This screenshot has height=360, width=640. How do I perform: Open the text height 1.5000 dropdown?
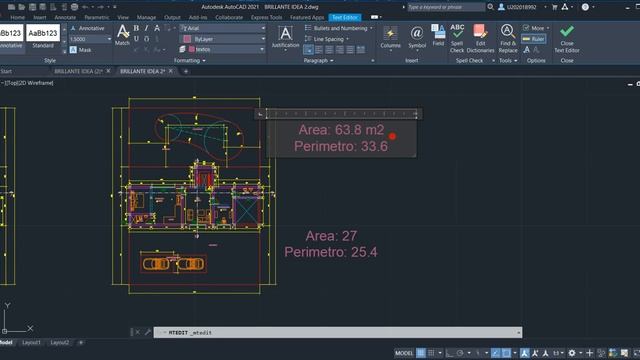(x=109, y=39)
